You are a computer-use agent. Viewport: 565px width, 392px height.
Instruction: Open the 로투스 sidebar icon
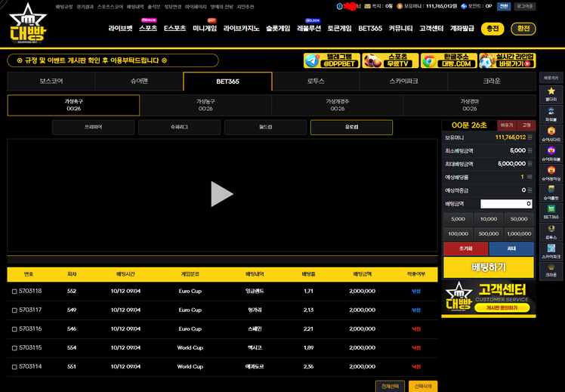point(551,231)
